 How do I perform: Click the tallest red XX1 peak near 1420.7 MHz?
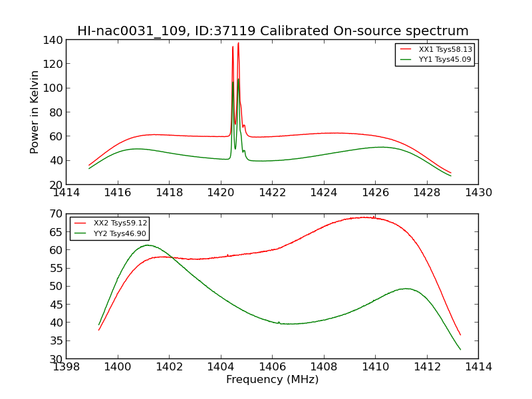click(239, 43)
